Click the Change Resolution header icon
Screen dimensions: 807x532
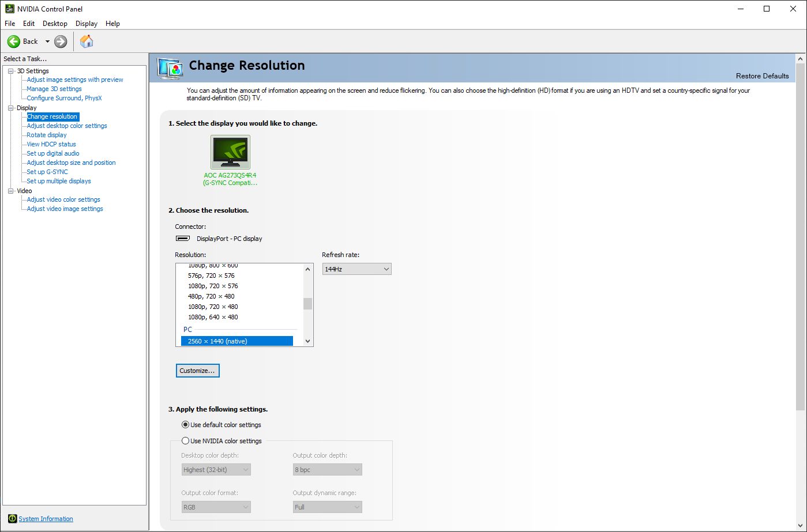point(171,68)
